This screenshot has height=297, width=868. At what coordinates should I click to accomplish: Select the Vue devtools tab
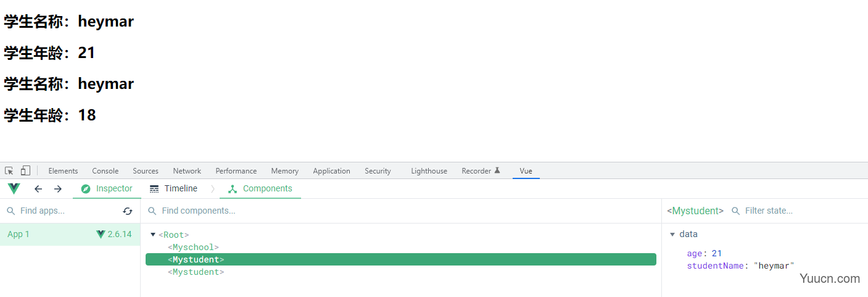[526, 171]
